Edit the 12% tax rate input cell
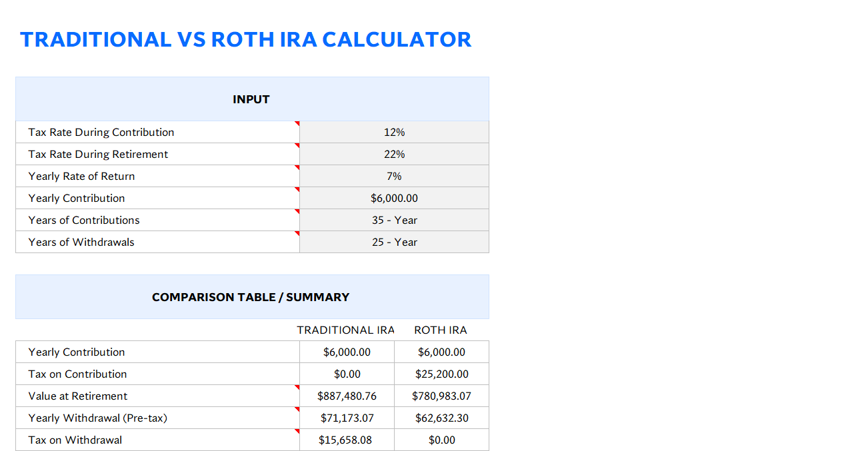 (394, 132)
